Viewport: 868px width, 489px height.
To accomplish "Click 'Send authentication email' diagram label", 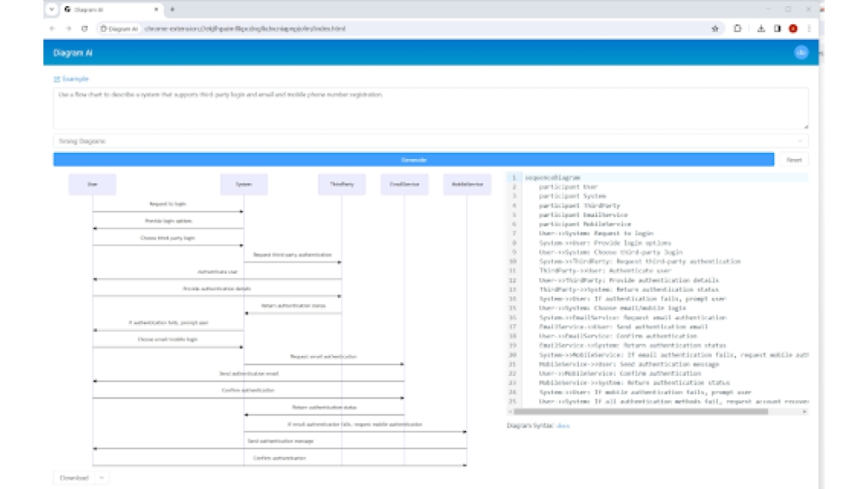I will tap(248, 373).
